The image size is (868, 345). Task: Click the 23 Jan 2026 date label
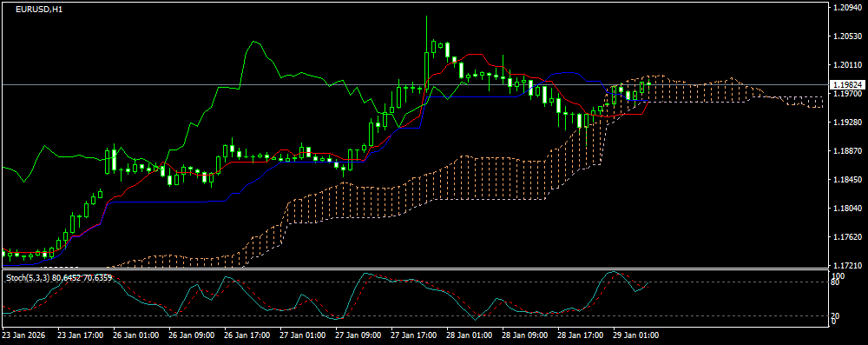(x=23, y=335)
